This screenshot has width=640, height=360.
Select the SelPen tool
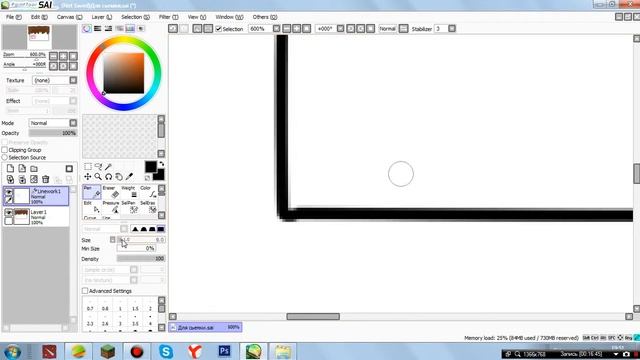[129, 207]
